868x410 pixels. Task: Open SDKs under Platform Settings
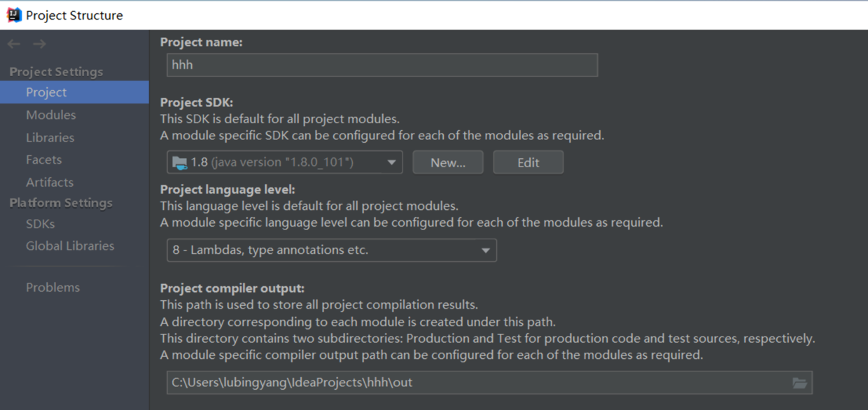pos(40,224)
